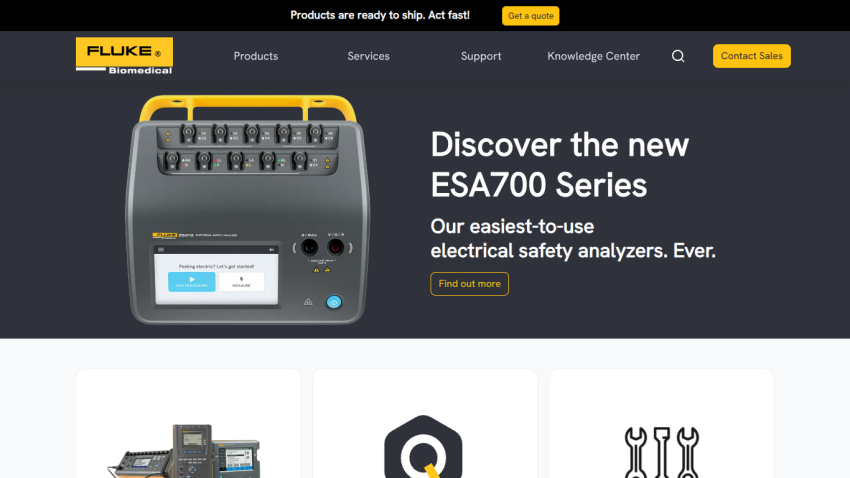The width and height of the screenshot is (850, 478).
Task: Click the ESA700 analyzer hero image
Action: point(248,210)
